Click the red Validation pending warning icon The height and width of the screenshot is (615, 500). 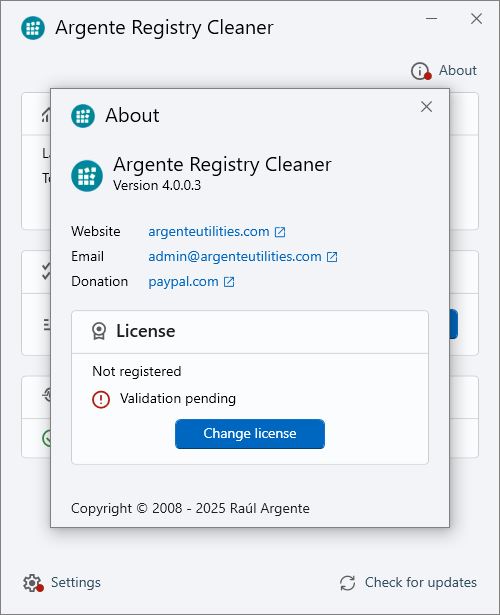[x=101, y=399]
